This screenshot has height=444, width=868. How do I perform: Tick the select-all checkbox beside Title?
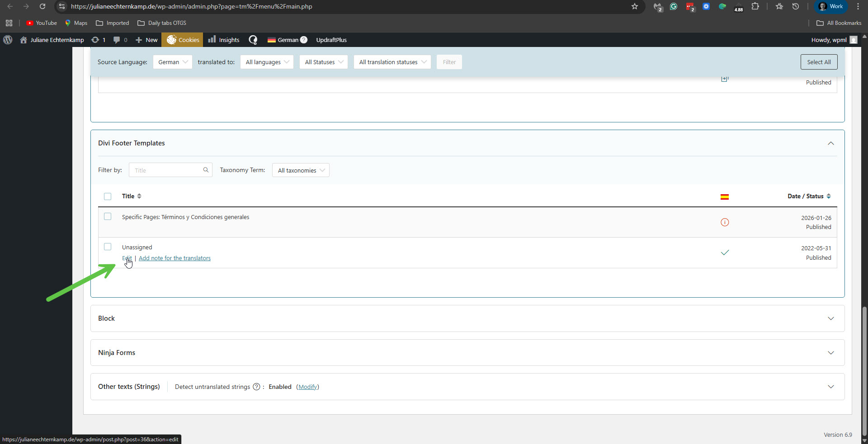108,196
